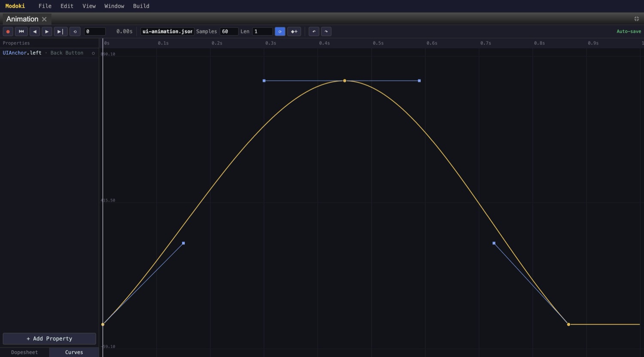Click the 0.00s time readout
The image size is (644, 357).
pos(125,31)
